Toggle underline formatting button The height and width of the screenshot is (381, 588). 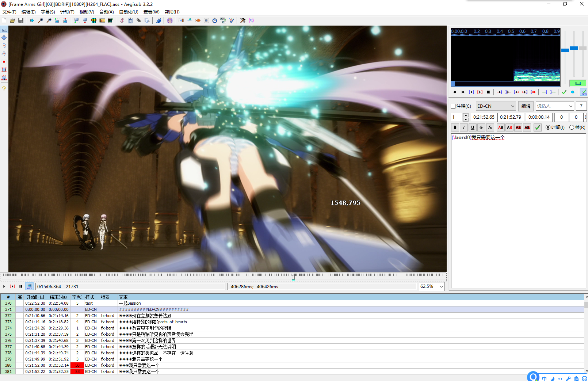[473, 127]
